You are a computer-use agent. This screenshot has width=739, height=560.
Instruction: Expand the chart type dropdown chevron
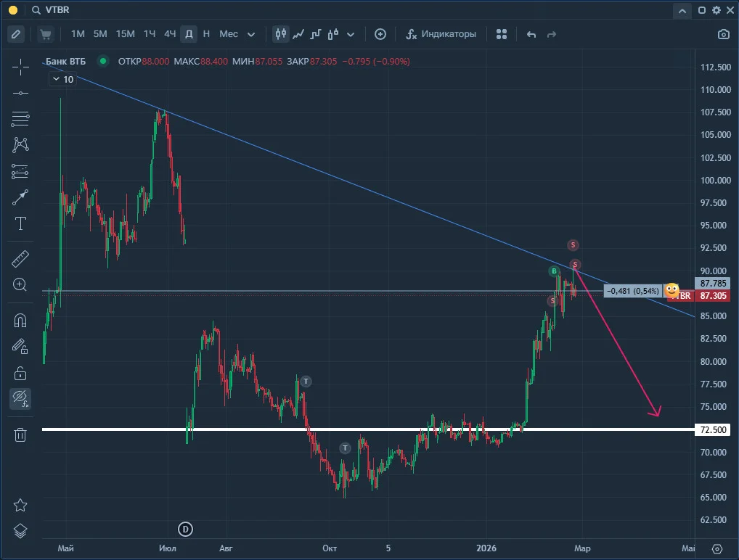(351, 34)
